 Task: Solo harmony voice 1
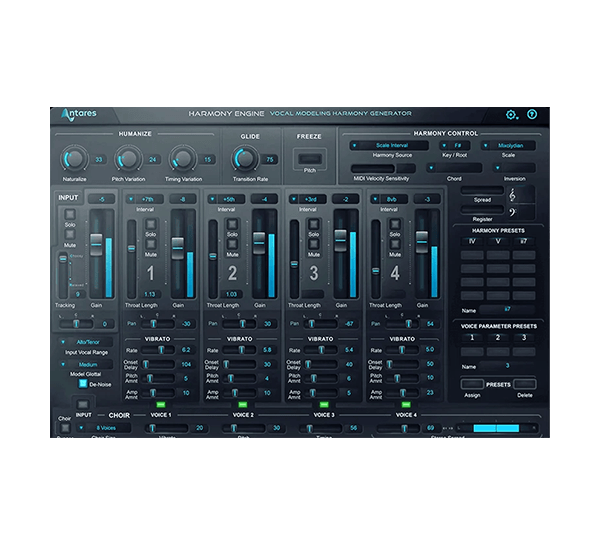point(150,224)
